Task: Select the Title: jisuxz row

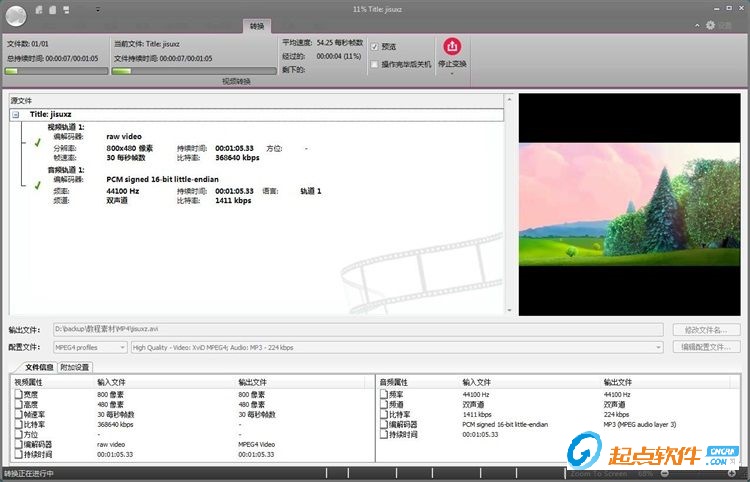Action: [256, 115]
